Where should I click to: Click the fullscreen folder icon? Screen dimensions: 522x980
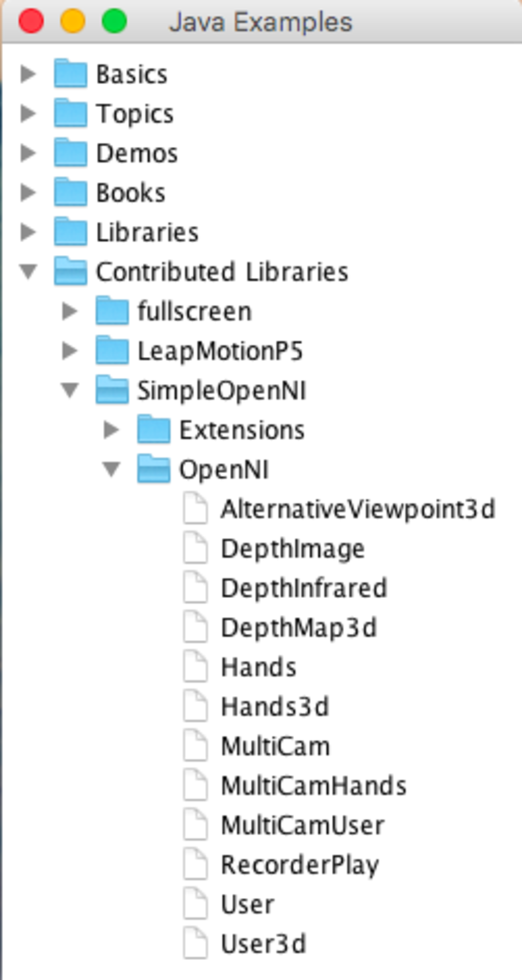pyautogui.click(x=112, y=311)
